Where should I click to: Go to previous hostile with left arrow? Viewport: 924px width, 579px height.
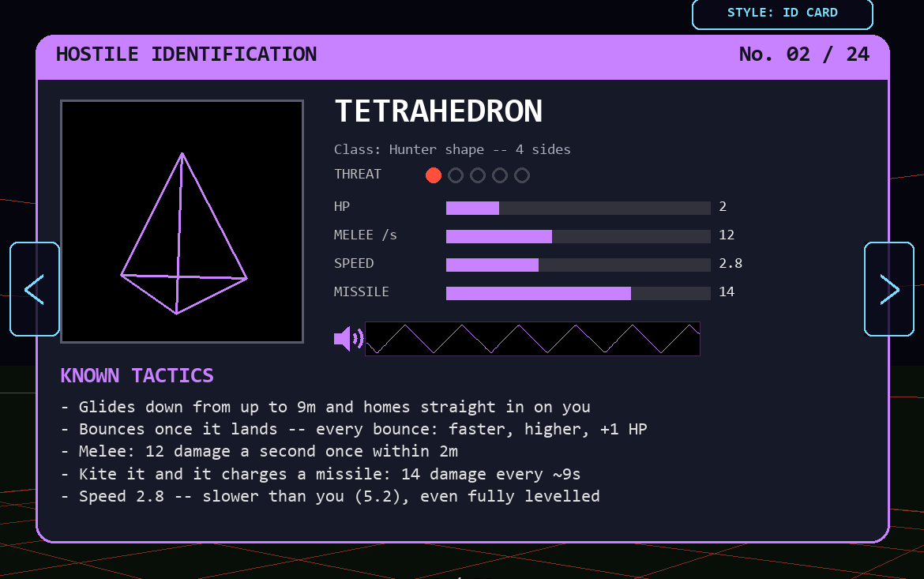pyautogui.click(x=35, y=289)
